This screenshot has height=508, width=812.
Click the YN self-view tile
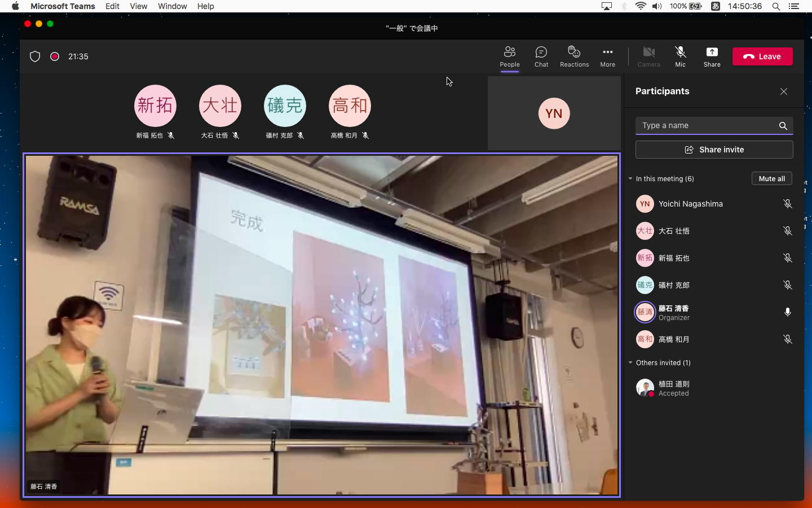pyautogui.click(x=554, y=113)
